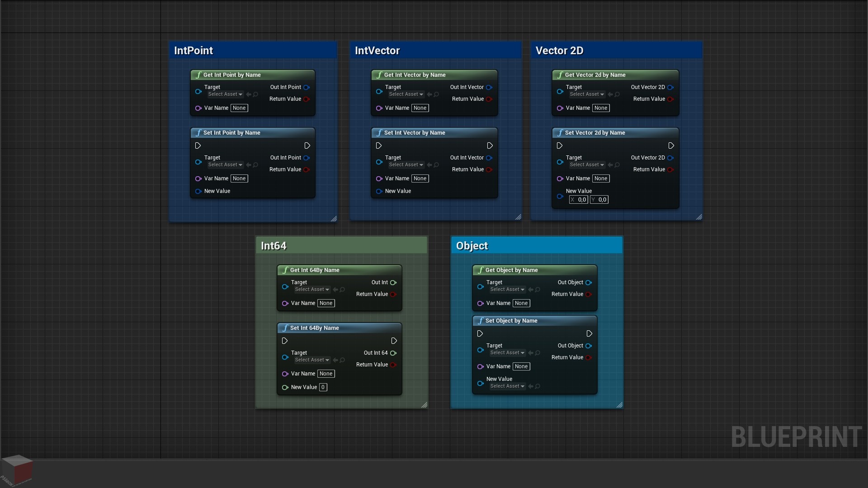The width and height of the screenshot is (868, 488).
Task: Open Select Asset dropdown on Set Vector 2d by Name
Action: 587,165
